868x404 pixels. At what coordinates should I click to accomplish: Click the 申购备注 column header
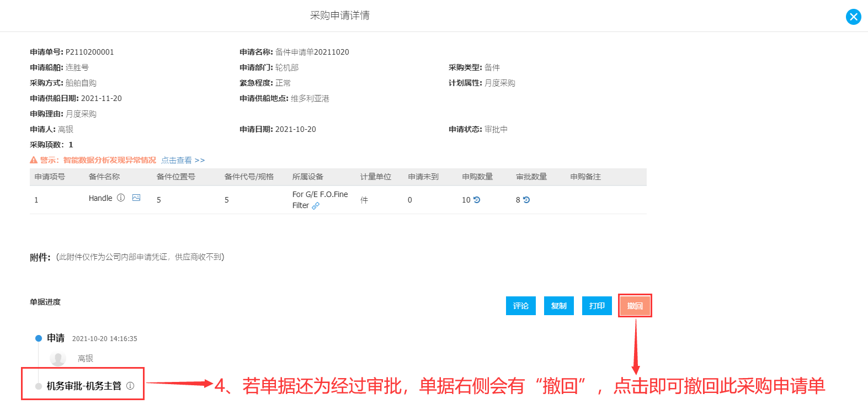[585, 177]
